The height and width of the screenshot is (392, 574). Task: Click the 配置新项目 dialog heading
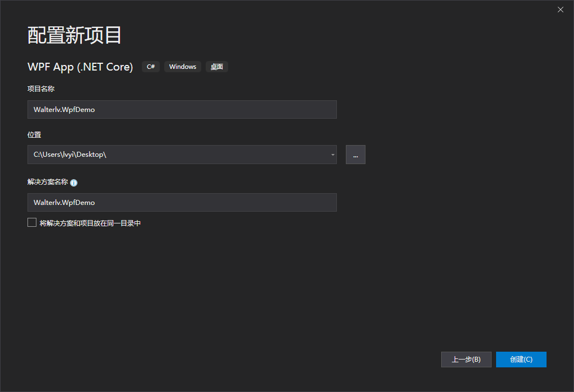coord(75,35)
